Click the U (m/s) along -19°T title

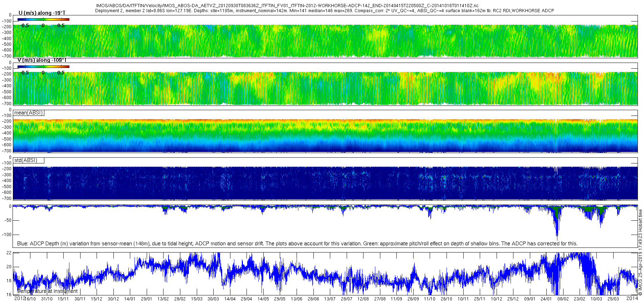(42, 13)
